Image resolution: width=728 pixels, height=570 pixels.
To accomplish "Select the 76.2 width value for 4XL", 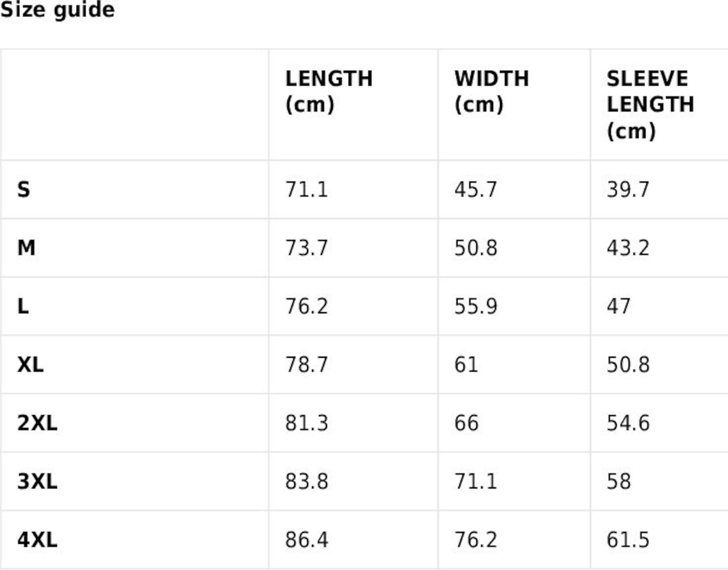I will (475, 539).
